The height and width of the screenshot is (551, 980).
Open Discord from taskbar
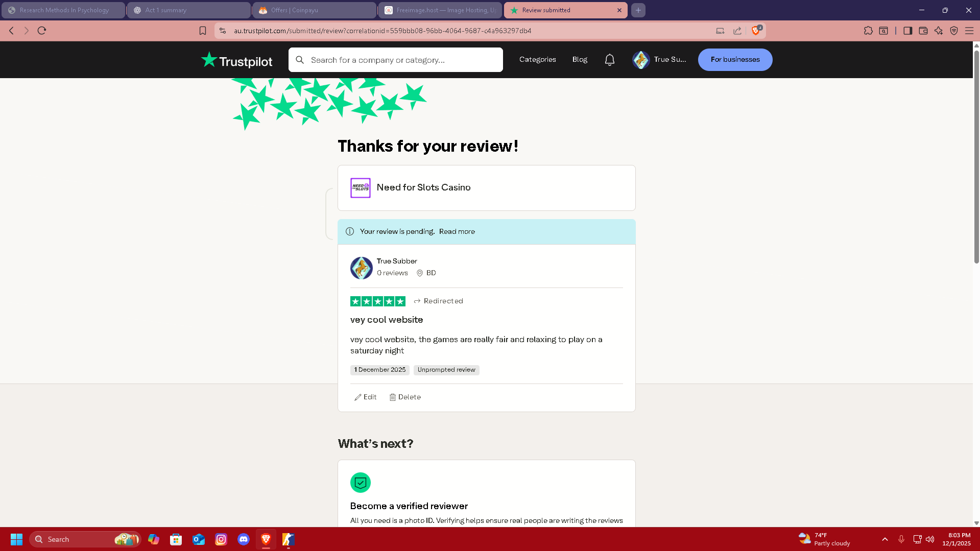pyautogui.click(x=244, y=539)
